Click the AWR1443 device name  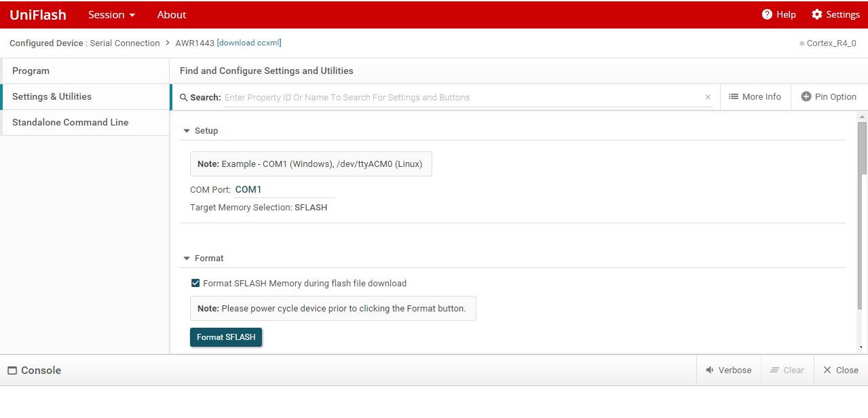click(x=195, y=43)
